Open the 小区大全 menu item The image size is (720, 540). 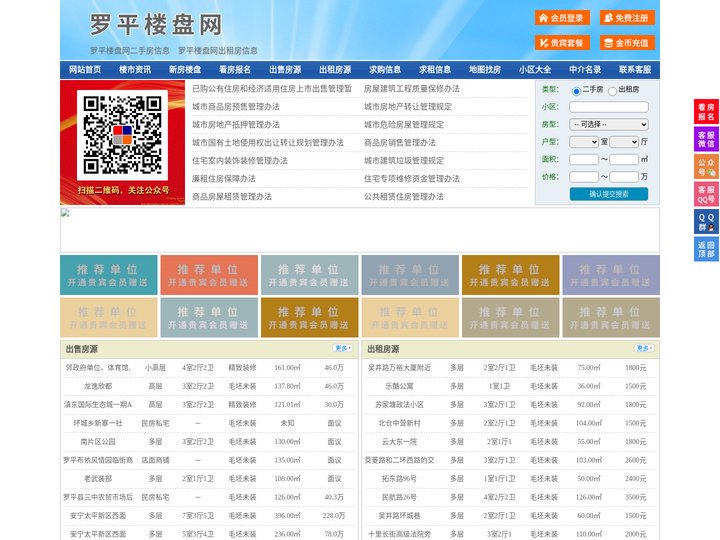tap(535, 70)
